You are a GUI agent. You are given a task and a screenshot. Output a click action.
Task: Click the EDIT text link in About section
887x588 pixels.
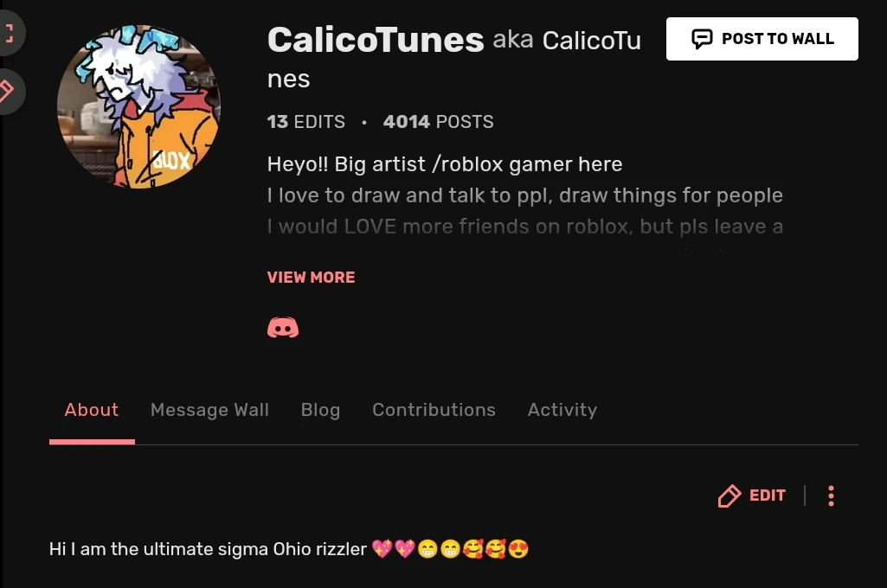(768, 495)
